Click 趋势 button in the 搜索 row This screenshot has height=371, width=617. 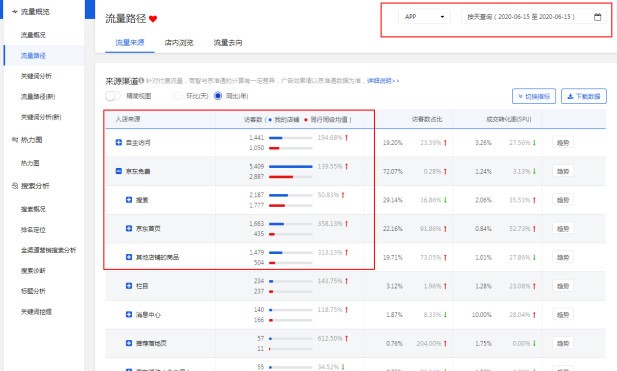tap(563, 200)
